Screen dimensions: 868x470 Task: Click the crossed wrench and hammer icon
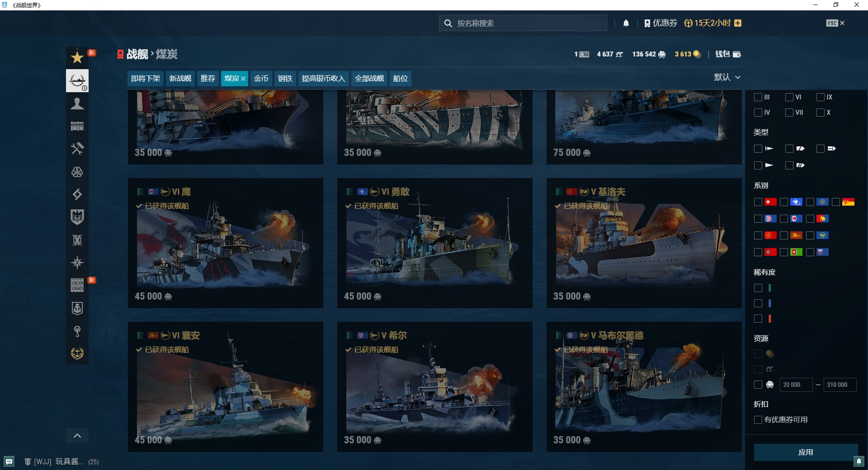coord(77,149)
